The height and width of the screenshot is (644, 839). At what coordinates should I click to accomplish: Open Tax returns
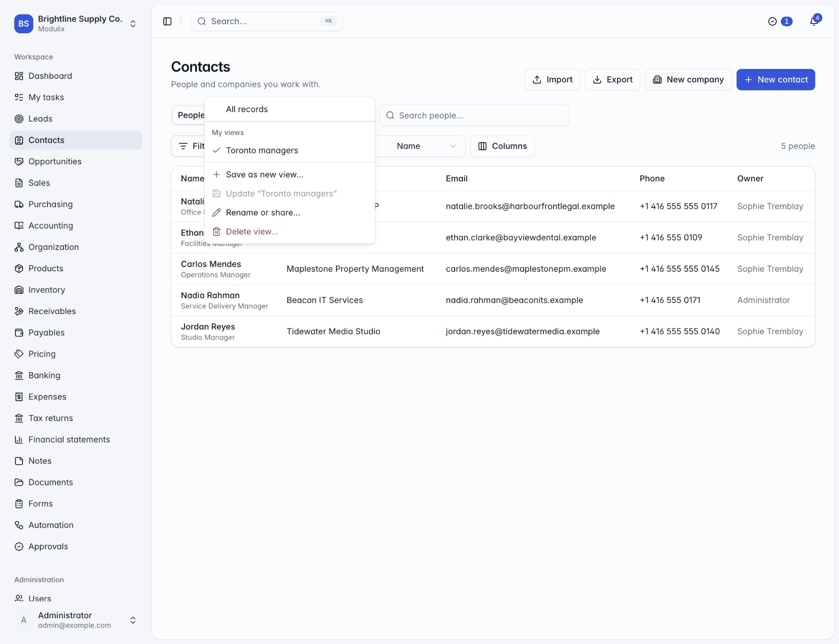[76, 418]
